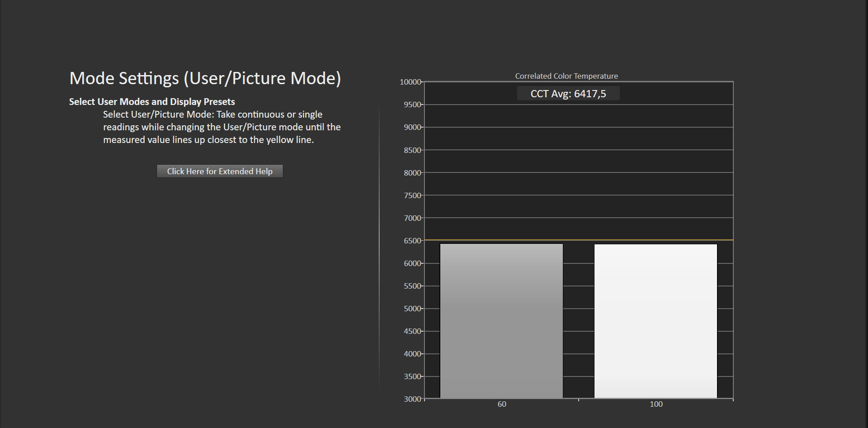Click the 'Mode Settings (User/Picture Mode)' heading

tap(205, 78)
